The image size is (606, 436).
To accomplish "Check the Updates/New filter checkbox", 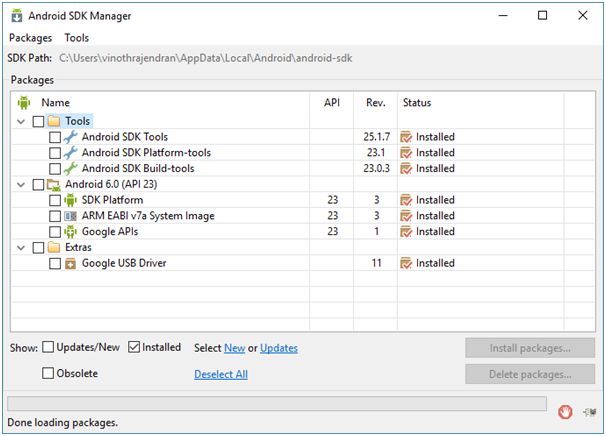I will [x=49, y=348].
